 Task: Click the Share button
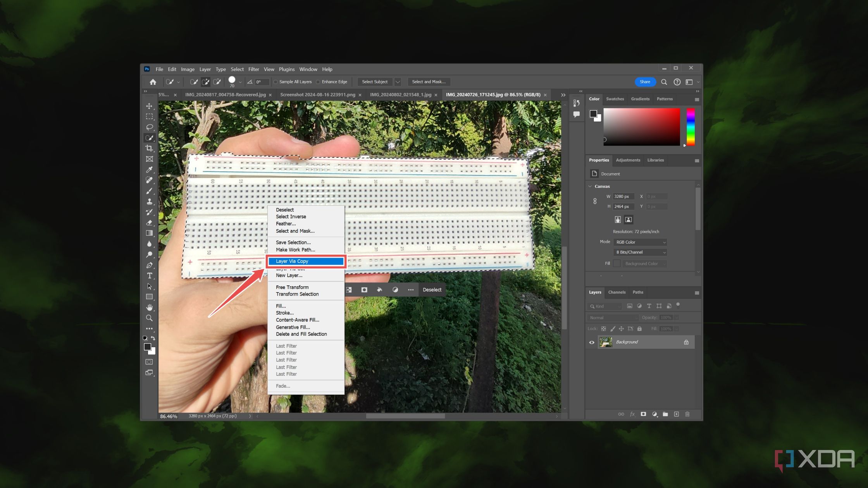tap(645, 82)
